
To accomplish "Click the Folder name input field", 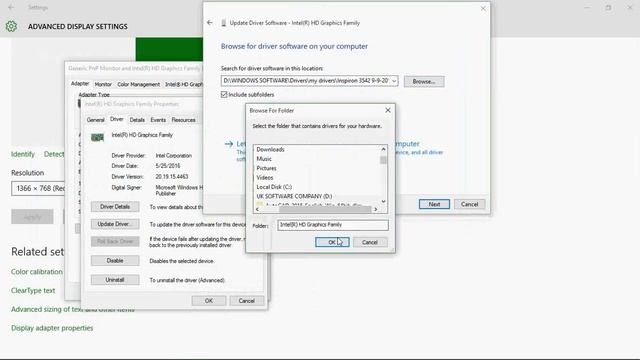I will click(333, 225).
